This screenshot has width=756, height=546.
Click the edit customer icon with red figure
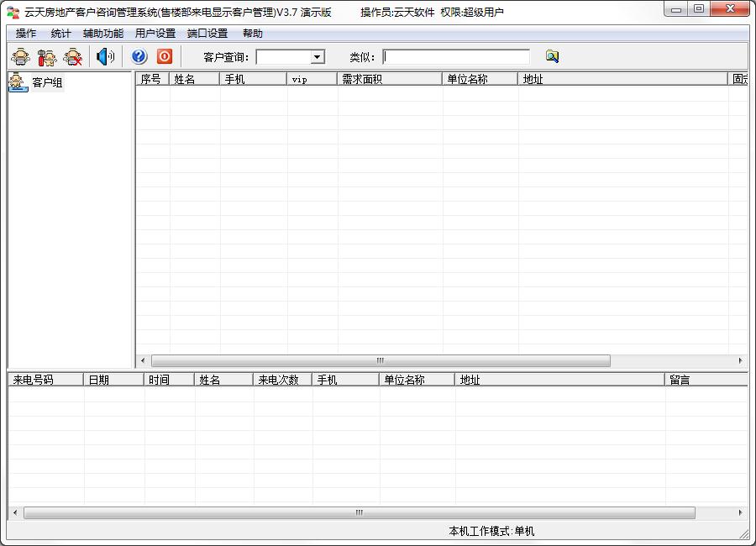47,57
